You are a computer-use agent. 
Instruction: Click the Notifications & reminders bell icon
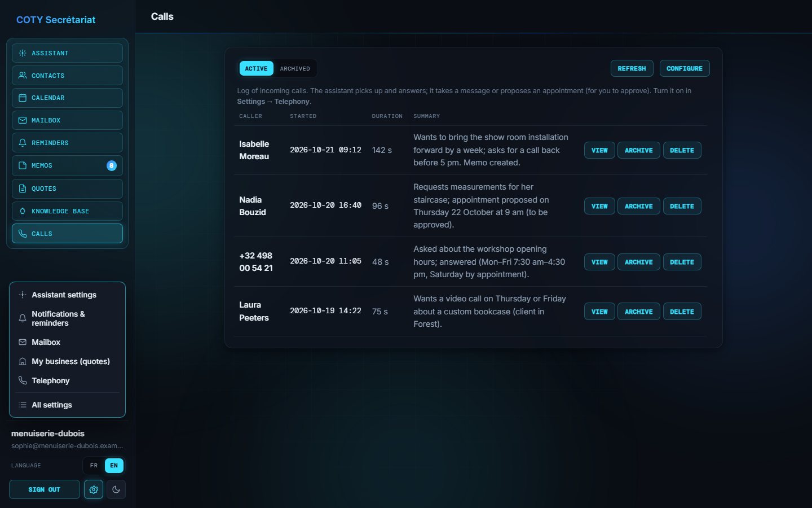coord(23,318)
